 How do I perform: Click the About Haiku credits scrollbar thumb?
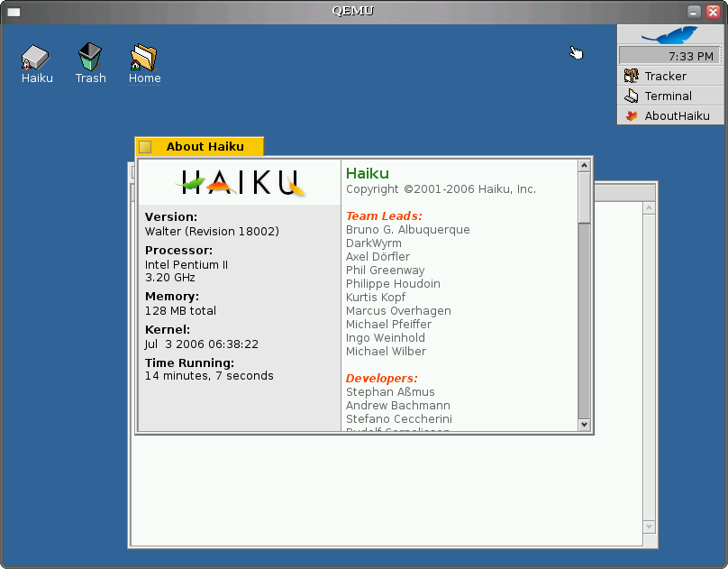tap(584, 197)
